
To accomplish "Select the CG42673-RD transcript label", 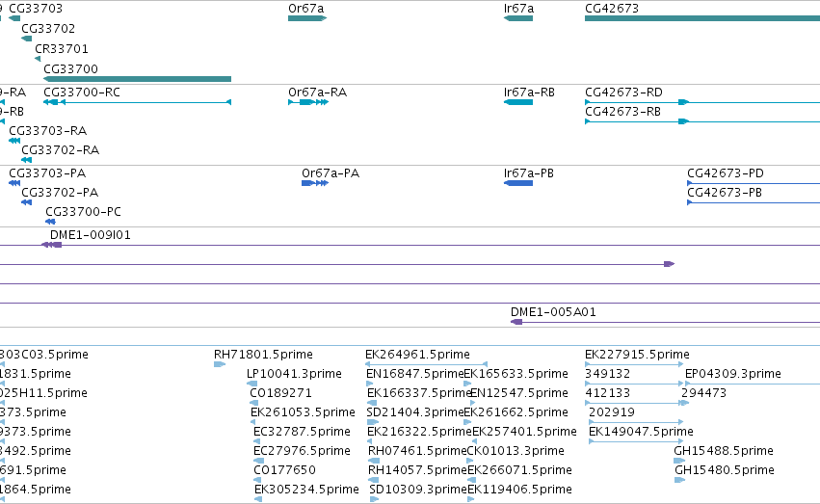I will click(623, 93).
